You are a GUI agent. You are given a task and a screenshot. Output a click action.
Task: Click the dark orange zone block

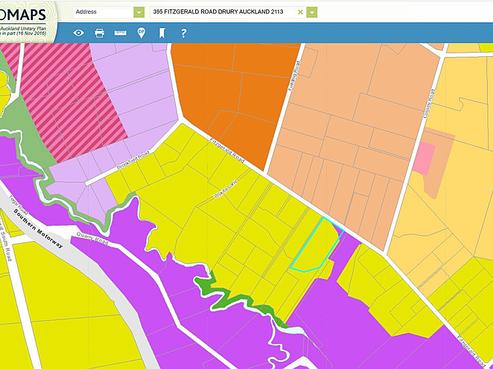[x=230, y=97]
